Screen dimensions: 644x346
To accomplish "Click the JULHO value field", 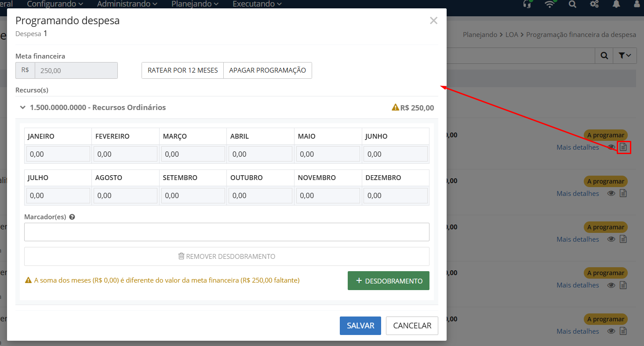I will (58, 195).
